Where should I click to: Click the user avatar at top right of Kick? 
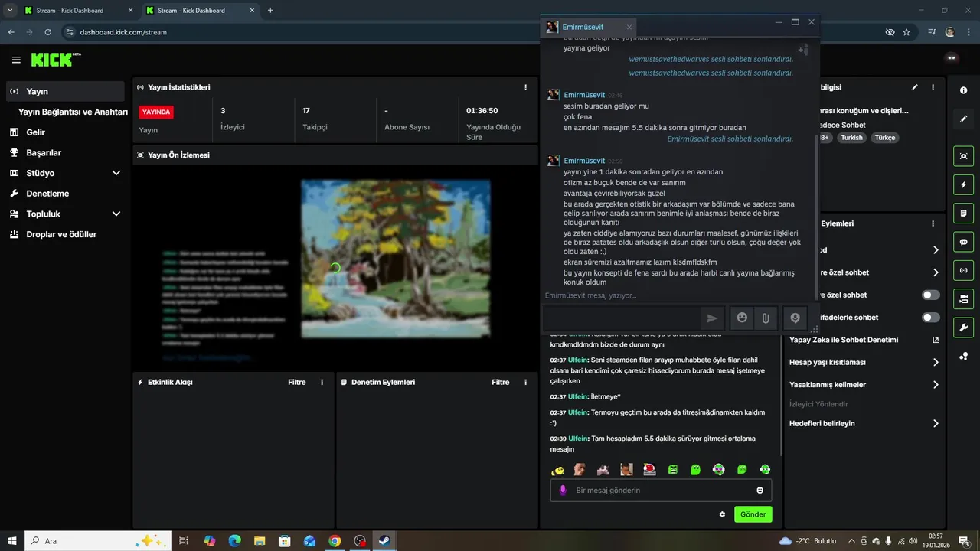tap(952, 57)
